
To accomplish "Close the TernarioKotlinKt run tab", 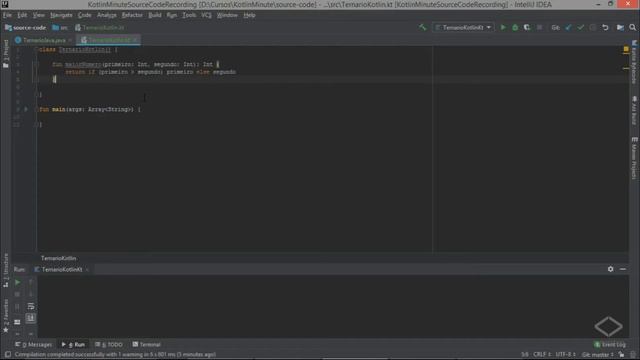I will click(x=87, y=270).
